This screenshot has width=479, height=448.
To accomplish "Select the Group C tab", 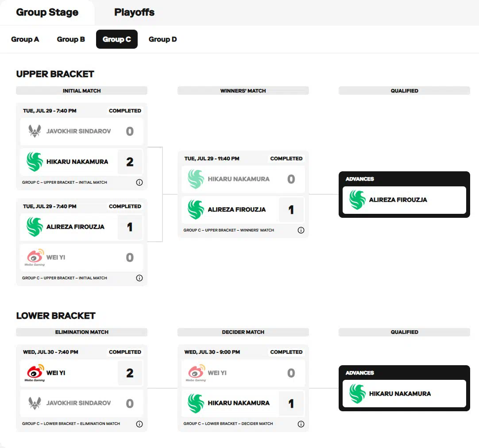I will pyautogui.click(x=117, y=39).
